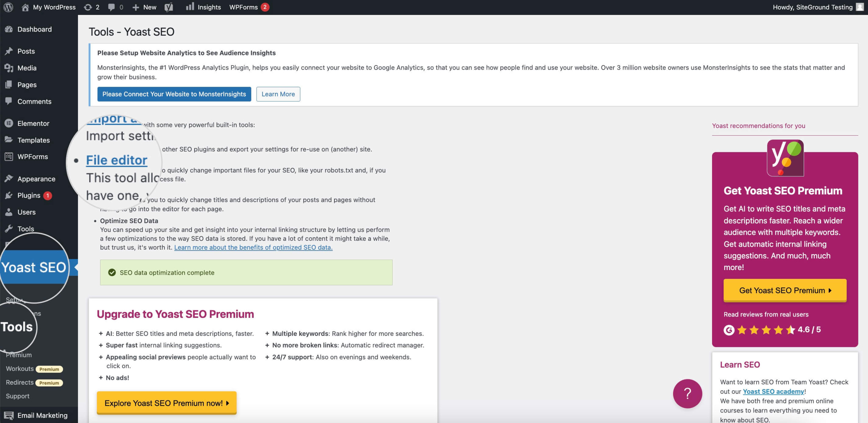Click the Pages icon in sidebar
This screenshot has width=868, height=423.
[9, 84]
